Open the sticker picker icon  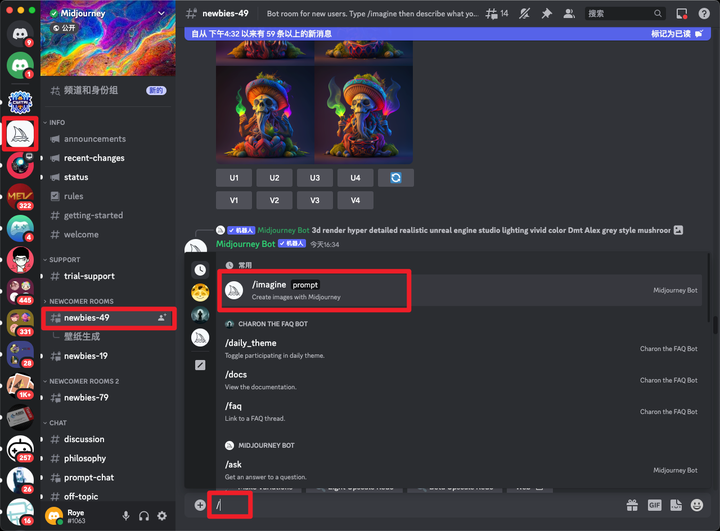pyautogui.click(x=676, y=505)
